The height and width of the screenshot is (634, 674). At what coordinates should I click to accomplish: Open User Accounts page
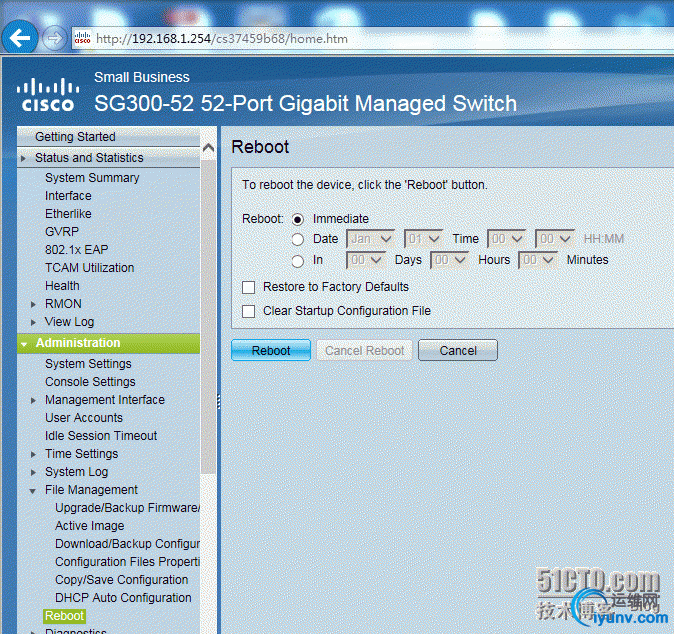tap(84, 418)
